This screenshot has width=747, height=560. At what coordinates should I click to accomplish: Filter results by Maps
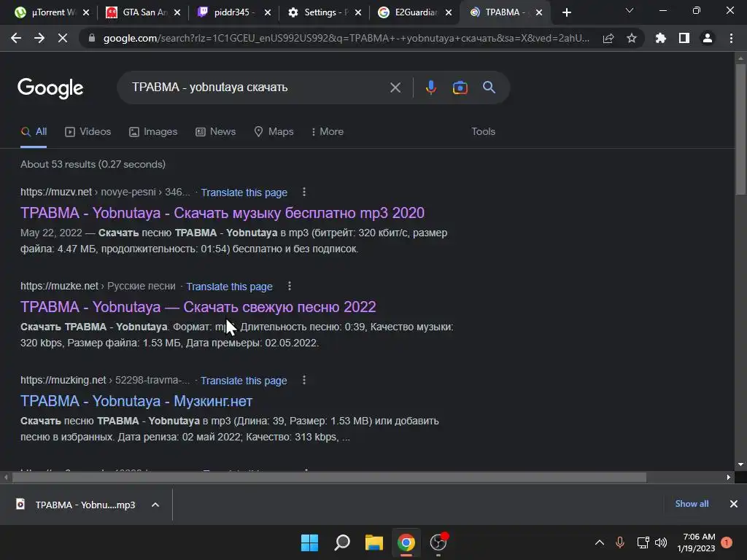[x=274, y=132]
